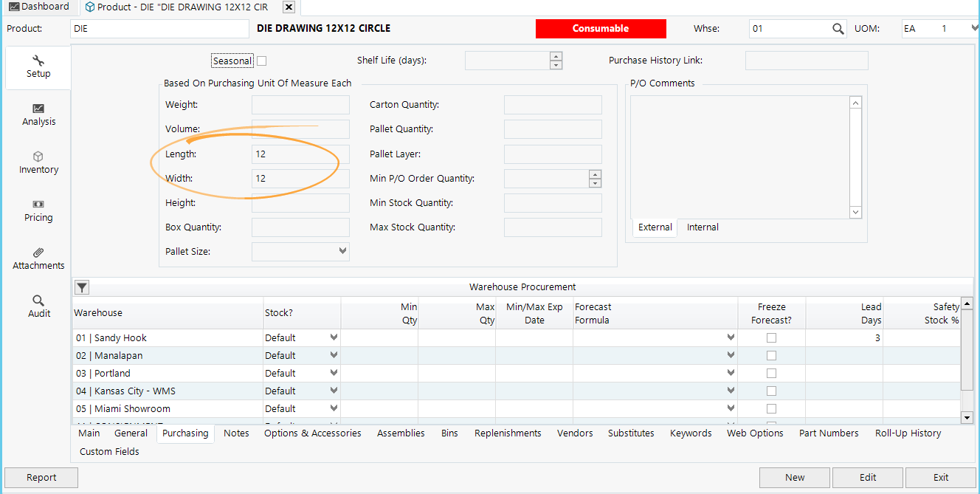980x494 pixels.
Task: Switch to the Vendors tab
Action: coord(575,433)
